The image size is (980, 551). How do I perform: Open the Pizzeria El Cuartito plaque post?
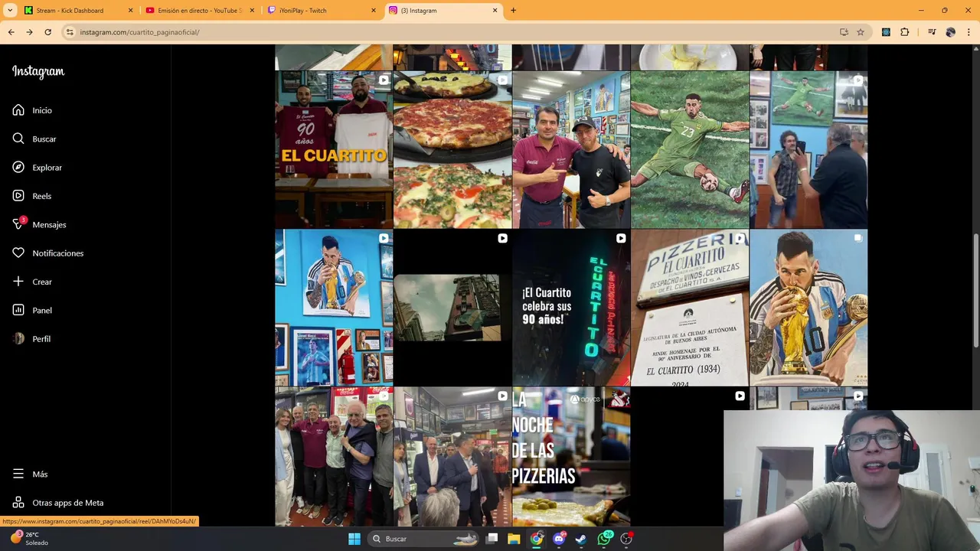pyautogui.click(x=690, y=308)
